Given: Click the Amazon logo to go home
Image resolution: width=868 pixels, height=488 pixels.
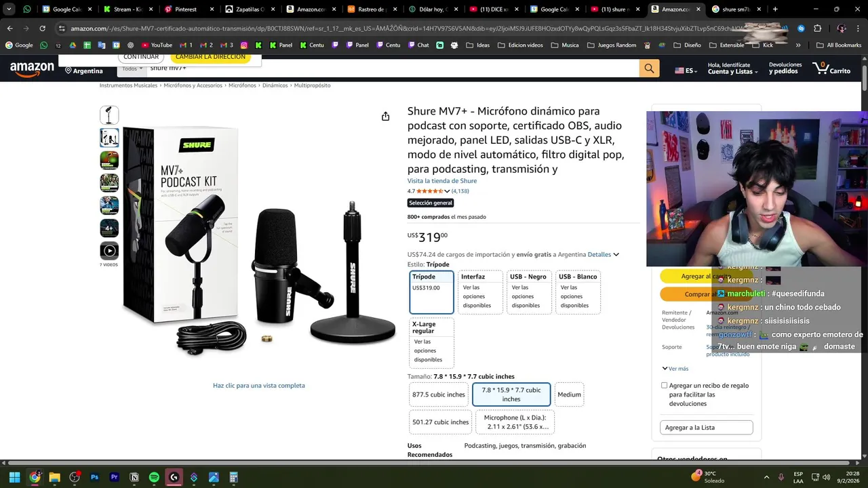Looking at the screenshot, I should point(32,68).
